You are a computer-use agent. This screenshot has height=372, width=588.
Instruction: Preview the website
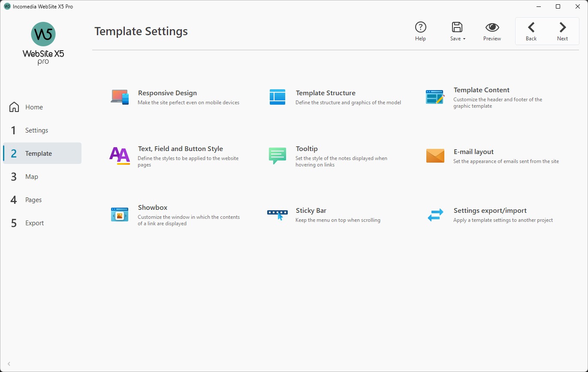(x=492, y=31)
